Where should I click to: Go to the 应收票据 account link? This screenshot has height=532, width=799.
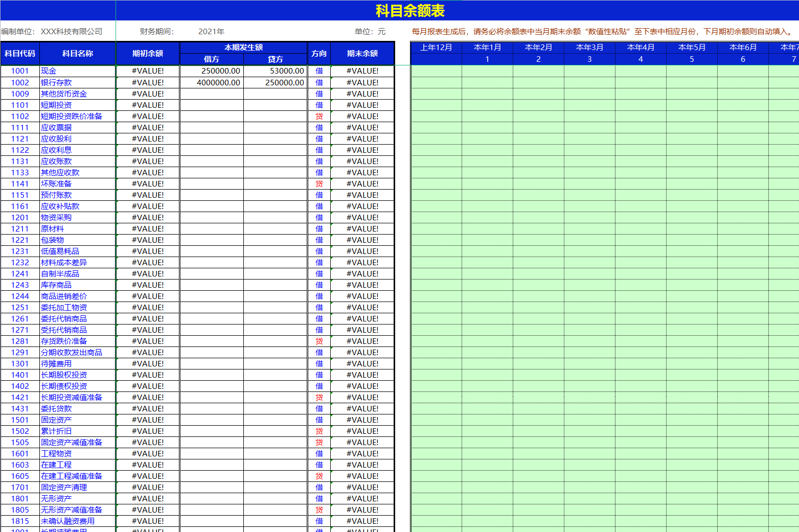coord(56,127)
